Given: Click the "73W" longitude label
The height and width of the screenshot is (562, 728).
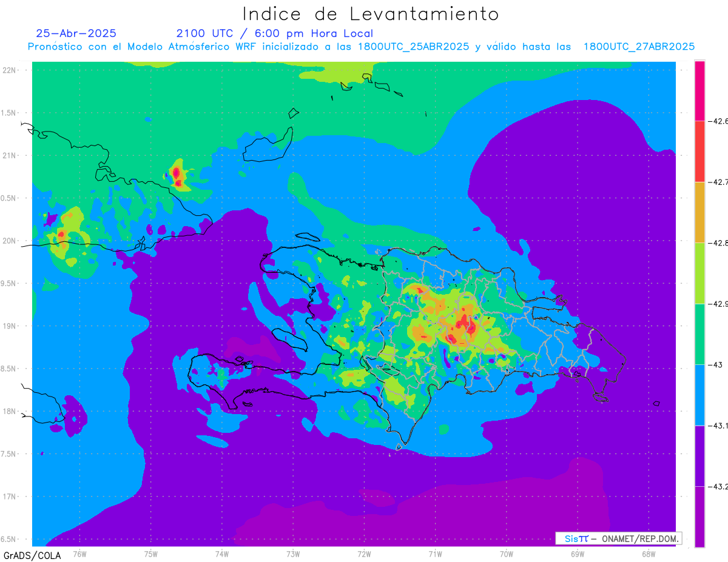Looking at the screenshot, I should [x=293, y=554].
